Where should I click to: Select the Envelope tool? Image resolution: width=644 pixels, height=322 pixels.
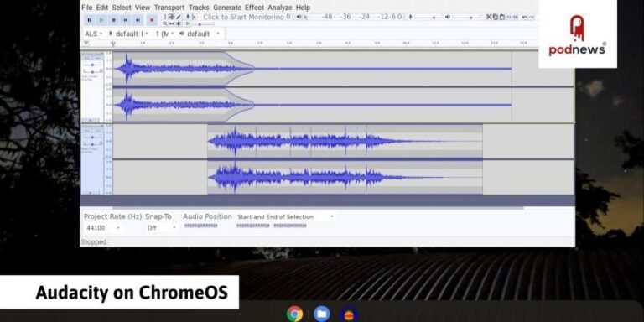click(171, 17)
